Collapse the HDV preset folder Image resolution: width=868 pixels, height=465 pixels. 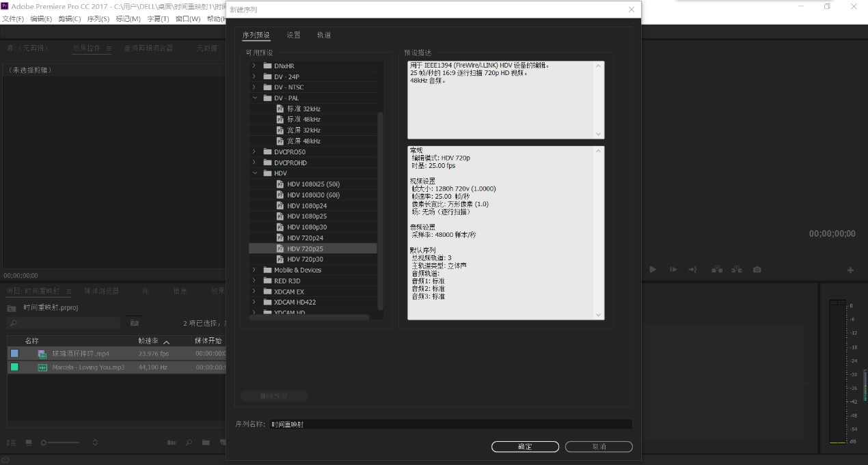(x=254, y=173)
